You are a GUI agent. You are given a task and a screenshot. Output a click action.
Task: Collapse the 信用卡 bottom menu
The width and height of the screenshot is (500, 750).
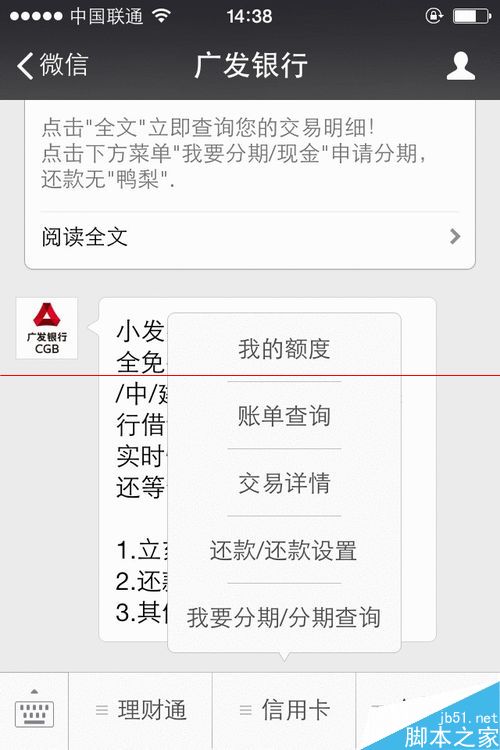(284, 710)
